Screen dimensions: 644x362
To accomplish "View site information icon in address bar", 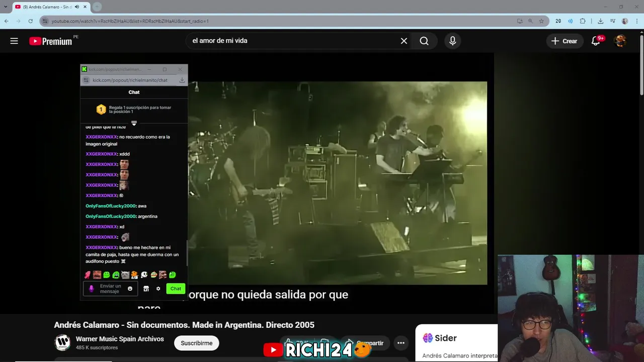I will (45, 21).
